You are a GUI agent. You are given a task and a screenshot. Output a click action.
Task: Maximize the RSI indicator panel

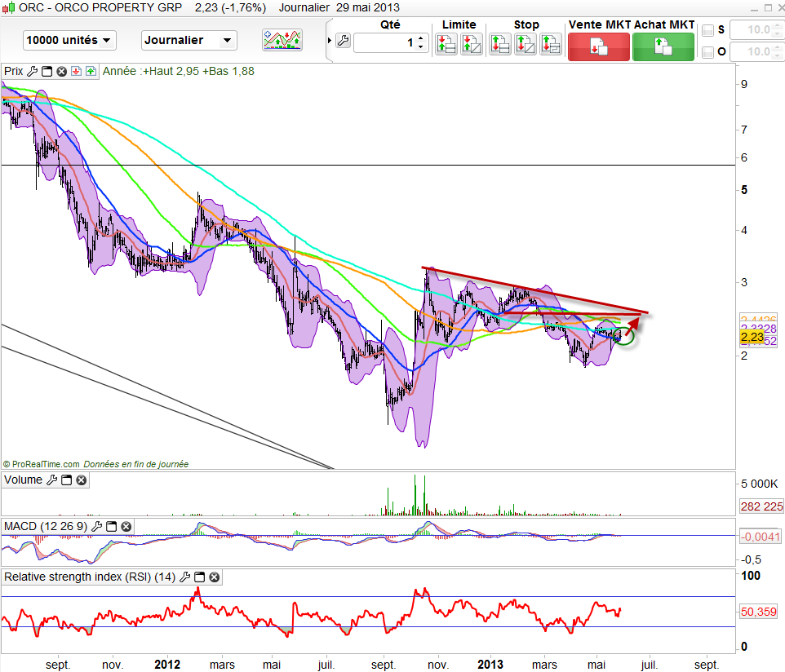(x=199, y=577)
